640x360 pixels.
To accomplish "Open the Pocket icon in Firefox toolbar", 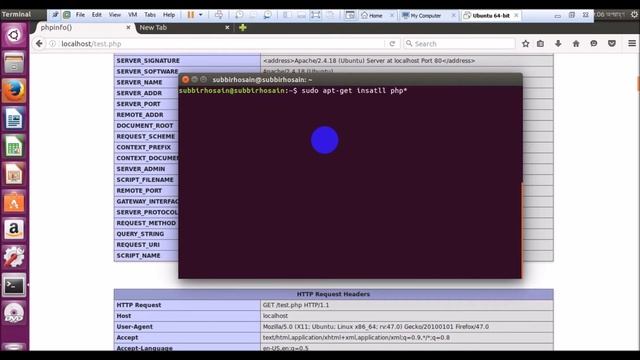I will pos(611,44).
